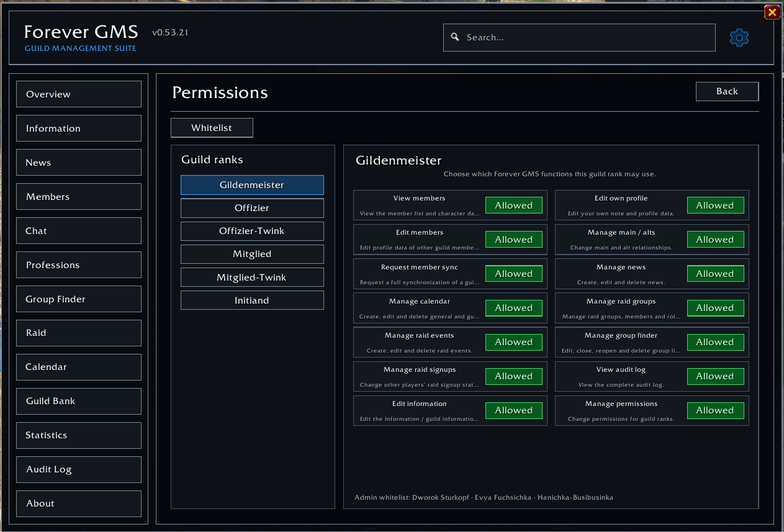This screenshot has width=784, height=532.
Task: Open Audit Log in sidebar
Action: pos(79,469)
